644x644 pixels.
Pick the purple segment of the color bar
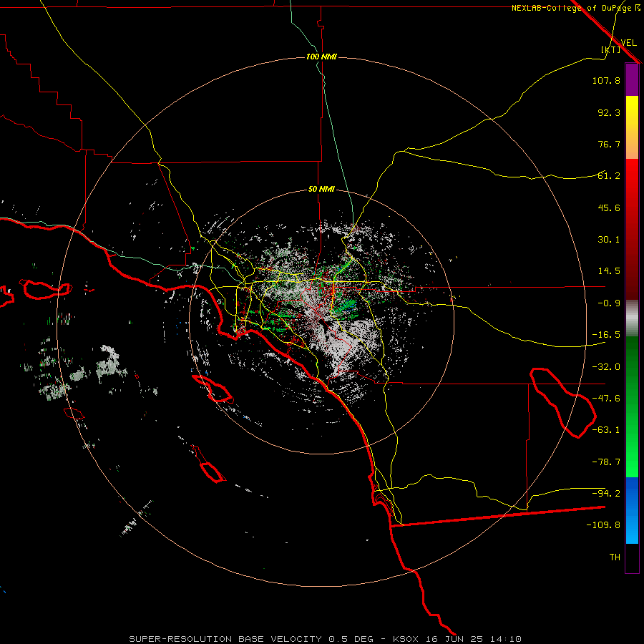(x=632, y=80)
